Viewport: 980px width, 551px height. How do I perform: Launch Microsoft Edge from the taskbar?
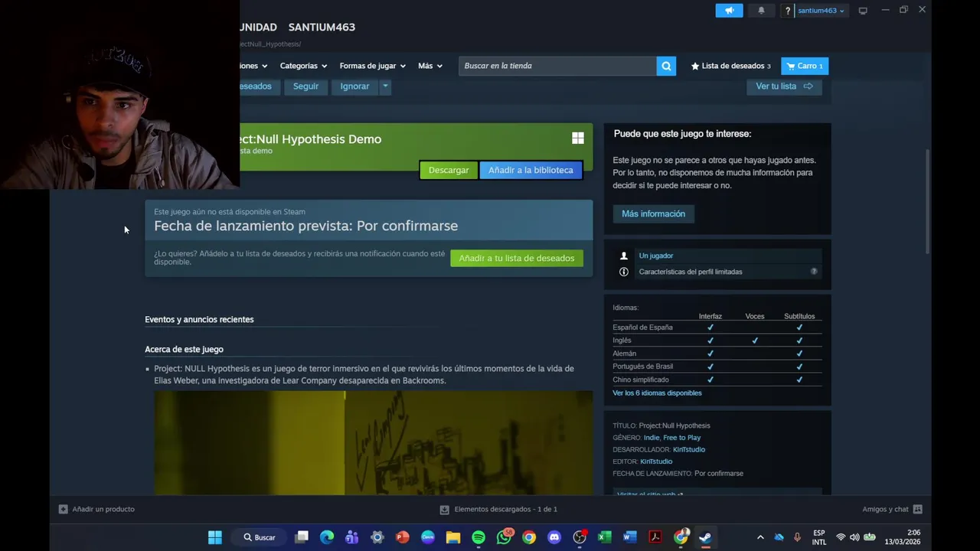(x=327, y=537)
